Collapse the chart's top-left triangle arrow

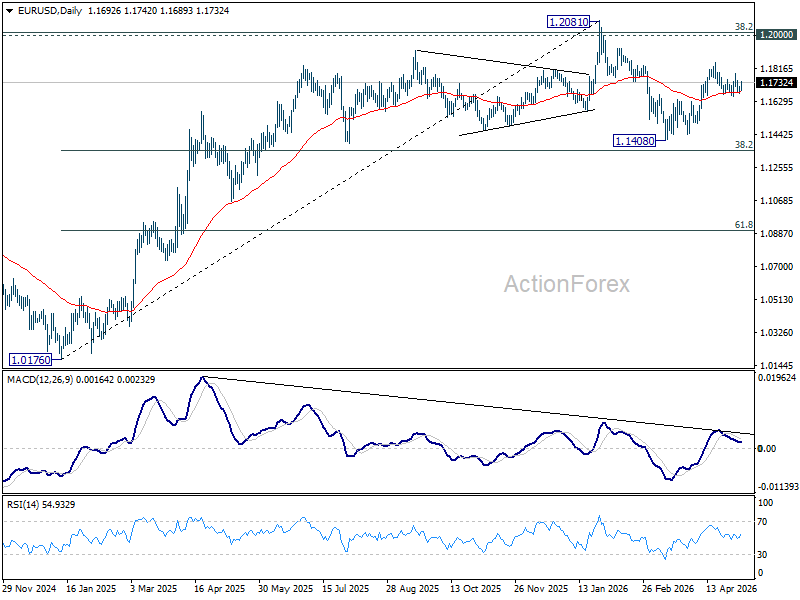(x=11, y=11)
